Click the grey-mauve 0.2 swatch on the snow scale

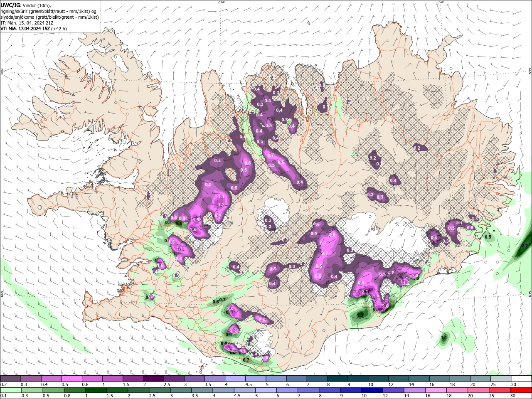point(11,379)
